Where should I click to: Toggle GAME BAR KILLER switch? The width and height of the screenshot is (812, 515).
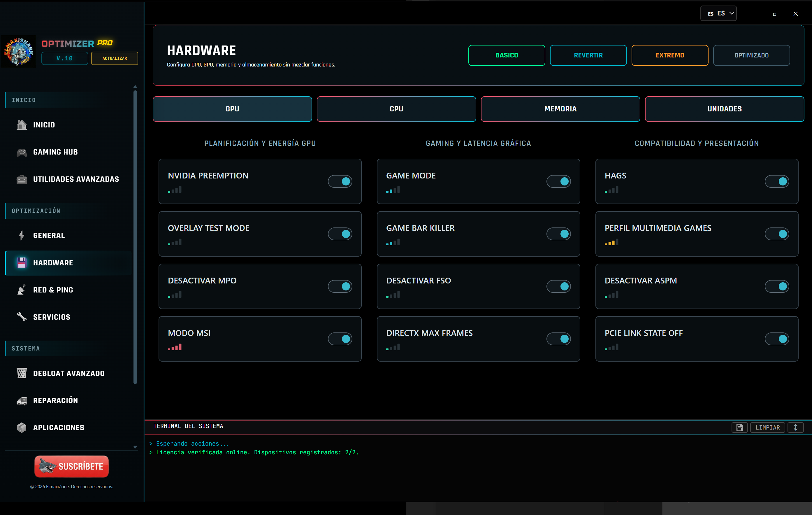pyautogui.click(x=558, y=234)
